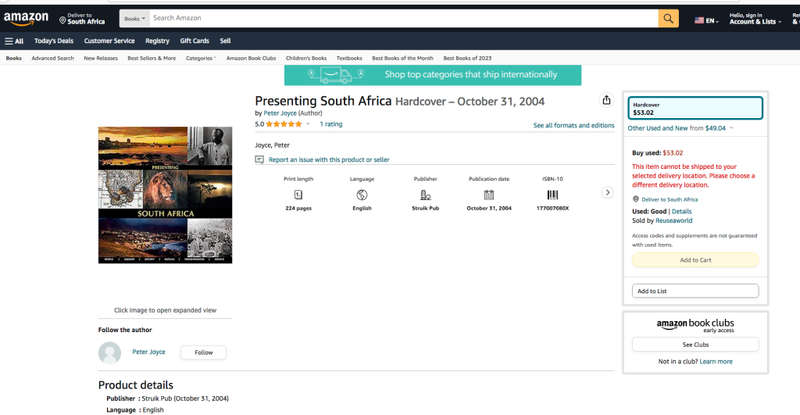Follow author Peter Joyce
800x415 pixels.
click(204, 352)
